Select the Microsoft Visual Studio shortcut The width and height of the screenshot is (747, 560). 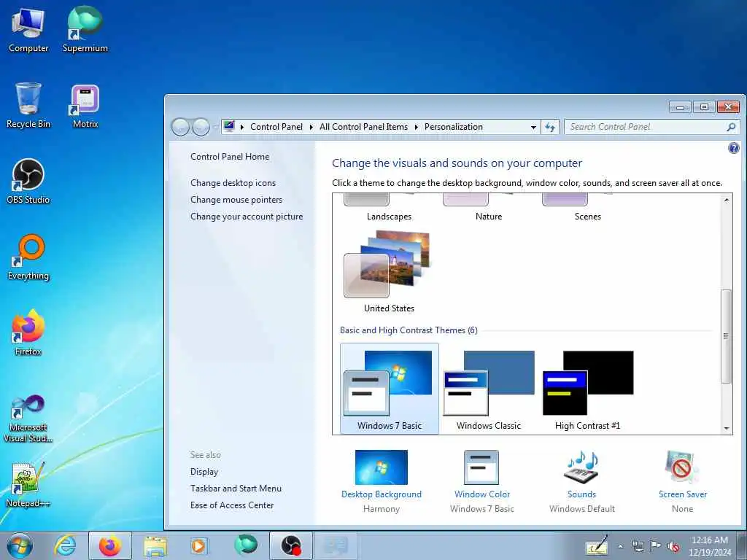tap(28, 418)
